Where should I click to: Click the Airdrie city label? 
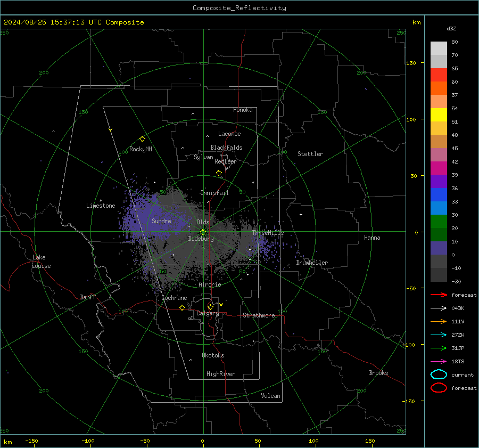[x=210, y=284]
